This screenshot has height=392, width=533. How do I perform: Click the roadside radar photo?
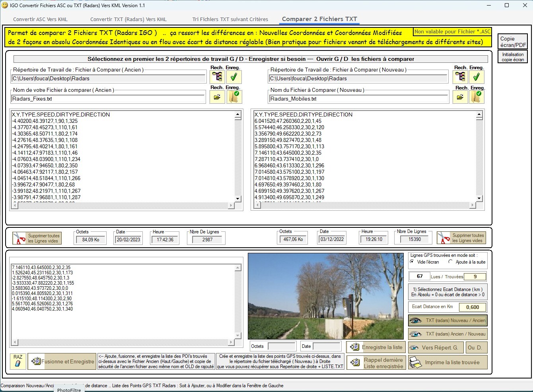click(x=326, y=296)
